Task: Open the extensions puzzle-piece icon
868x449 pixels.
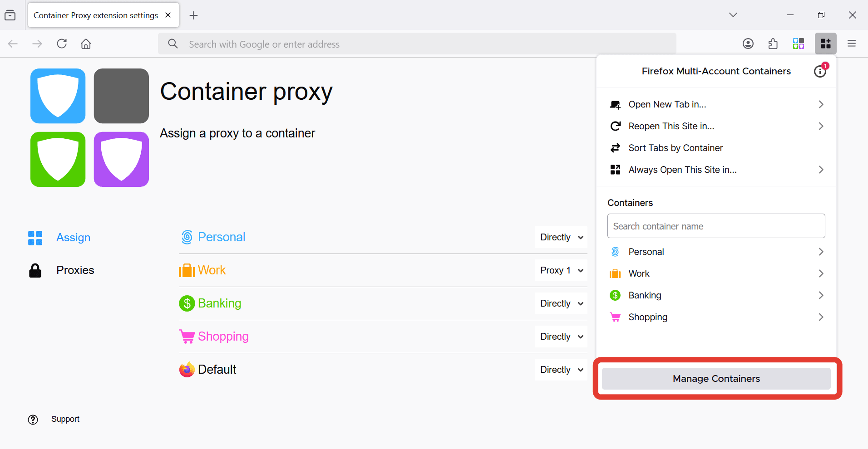Action: tap(773, 44)
